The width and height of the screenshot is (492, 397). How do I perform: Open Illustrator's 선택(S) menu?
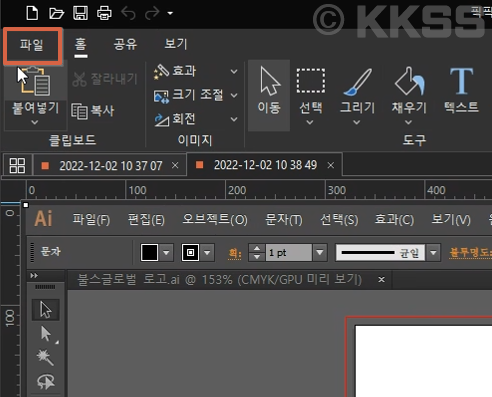(x=339, y=220)
